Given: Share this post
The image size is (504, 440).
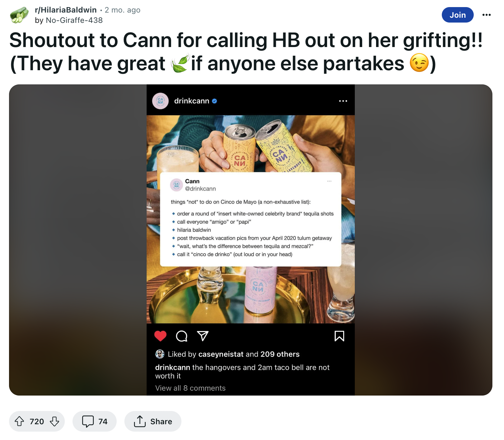Looking at the screenshot, I should coord(153,421).
